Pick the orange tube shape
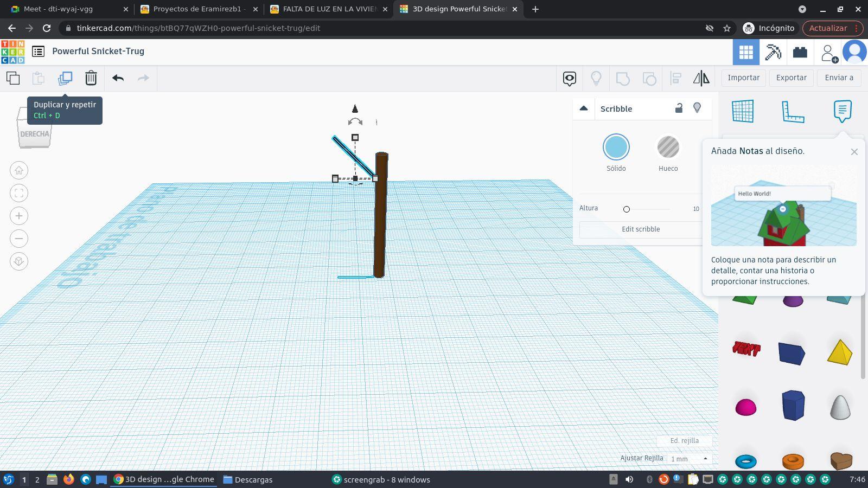The width and height of the screenshot is (868, 488). point(793,461)
